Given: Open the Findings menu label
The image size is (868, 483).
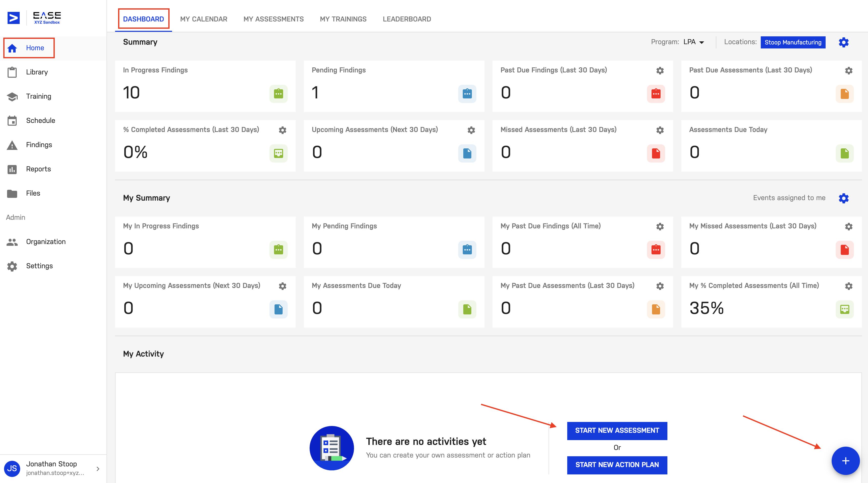Looking at the screenshot, I should pos(39,145).
